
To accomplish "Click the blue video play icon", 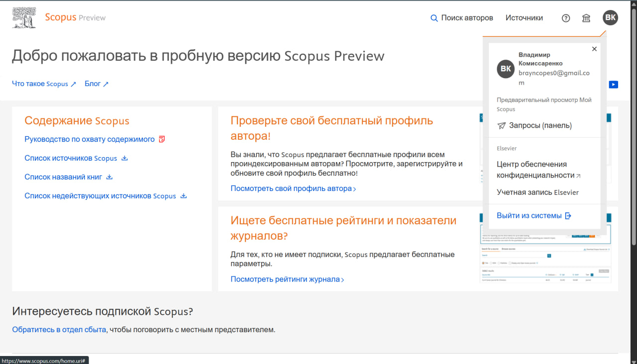I will (614, 85).
